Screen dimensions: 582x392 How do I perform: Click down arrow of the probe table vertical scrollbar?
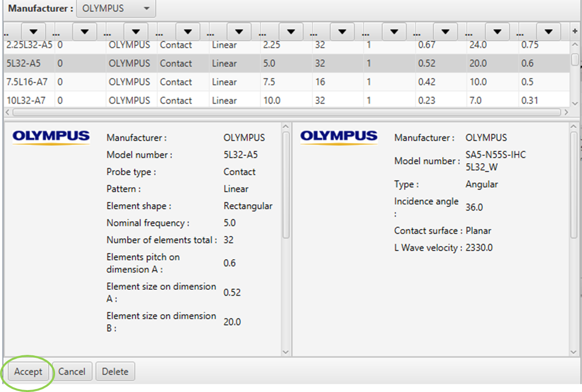(x=575, y=103)
